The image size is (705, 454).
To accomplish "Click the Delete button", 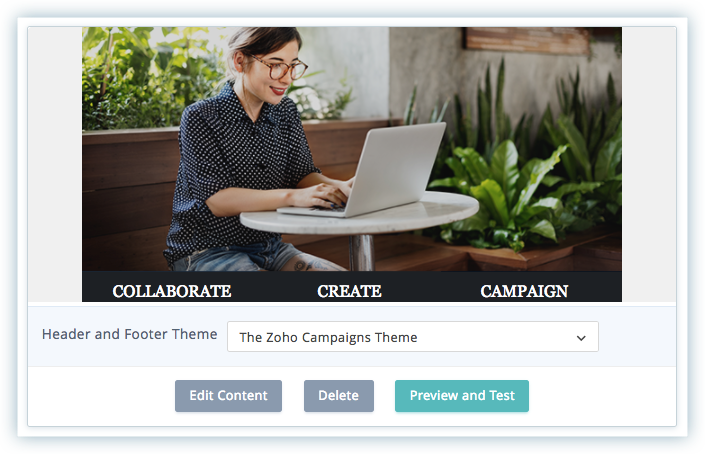I will click(x=339, y=396).
